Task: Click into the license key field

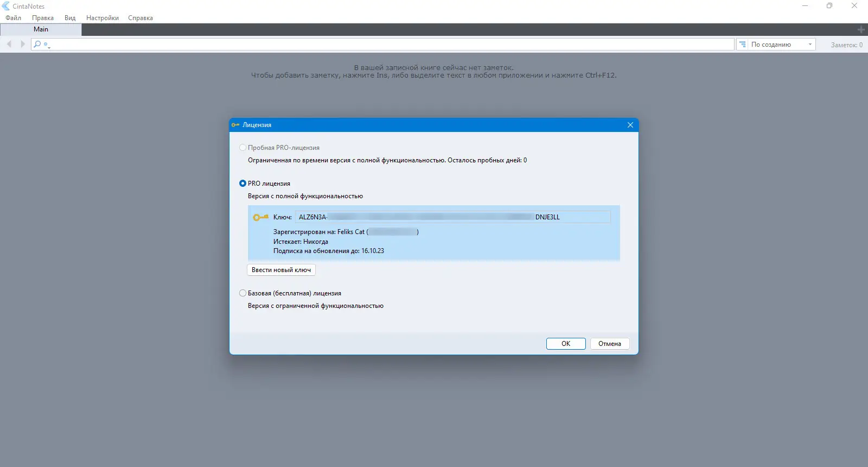Action: pyautogui.click(x=452, y=217)
